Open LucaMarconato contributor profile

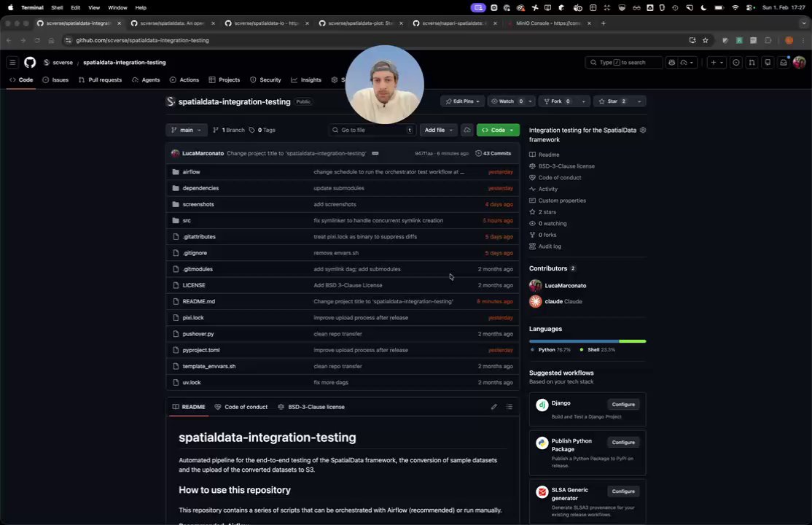point(565,286)
